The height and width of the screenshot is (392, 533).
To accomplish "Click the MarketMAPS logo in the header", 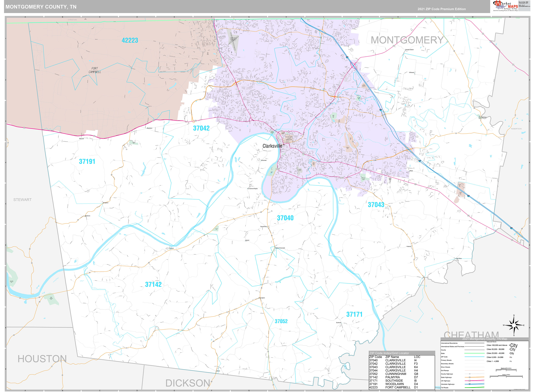I will [506, 6].
